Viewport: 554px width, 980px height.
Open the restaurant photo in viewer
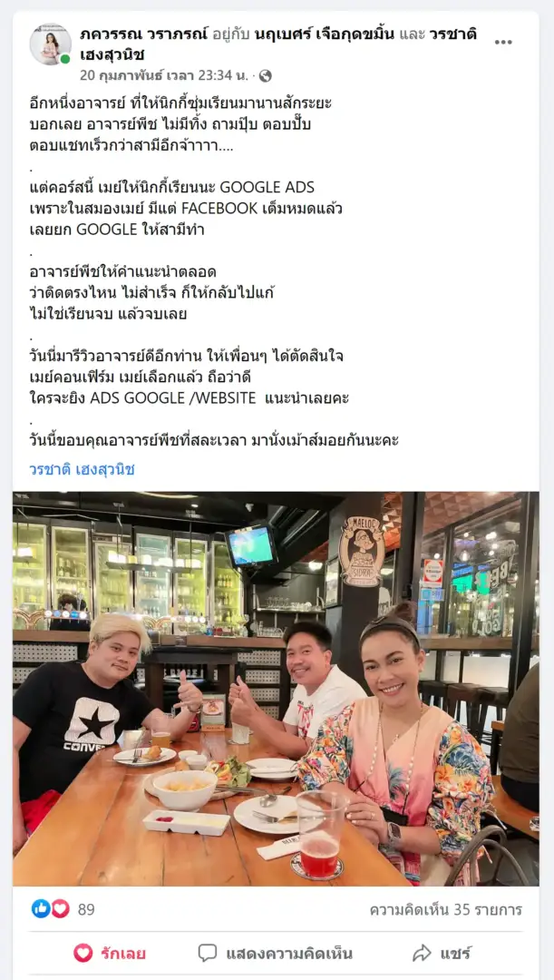[276, 689]
